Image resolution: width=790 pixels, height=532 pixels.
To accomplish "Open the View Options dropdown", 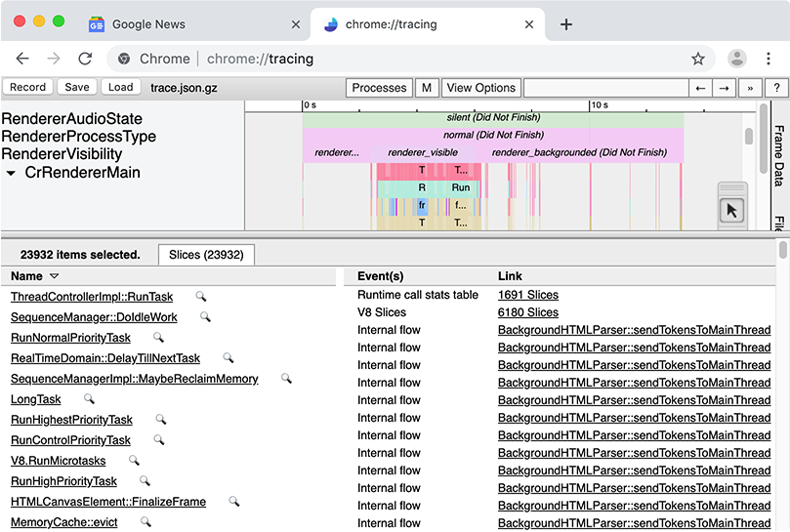I will (480, 88).
